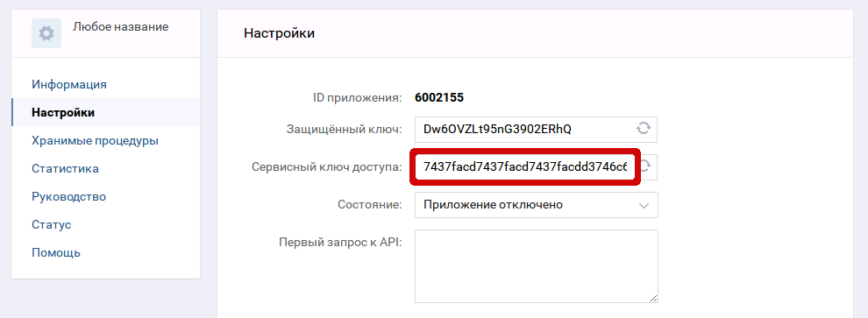
Task: Open Статистика from the sidebar menu
Action: tap(66, 169)
